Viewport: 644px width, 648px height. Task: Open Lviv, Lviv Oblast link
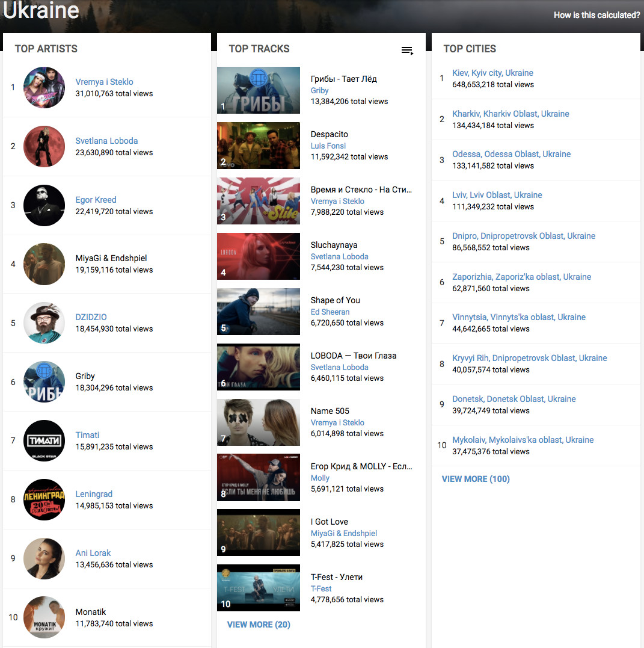tap(497, 195)
